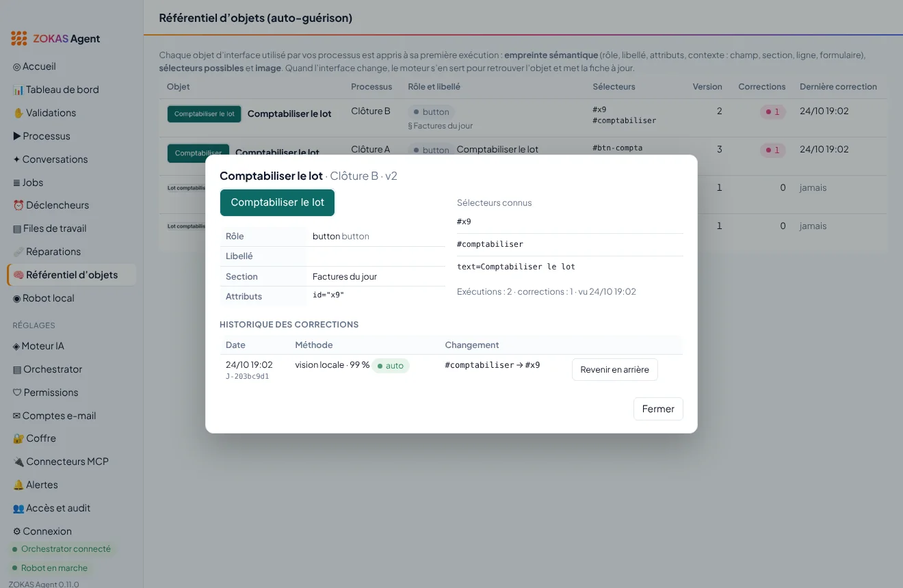Click the Comptabiliser thumbnail in the Clôture A row
The image size is (903, 588).
pos(198,153)
